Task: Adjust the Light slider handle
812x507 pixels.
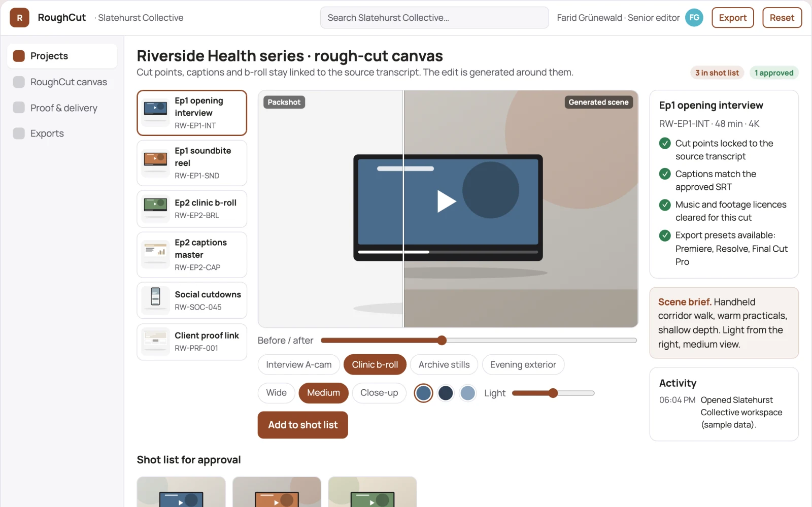Action: pos(553,393)
